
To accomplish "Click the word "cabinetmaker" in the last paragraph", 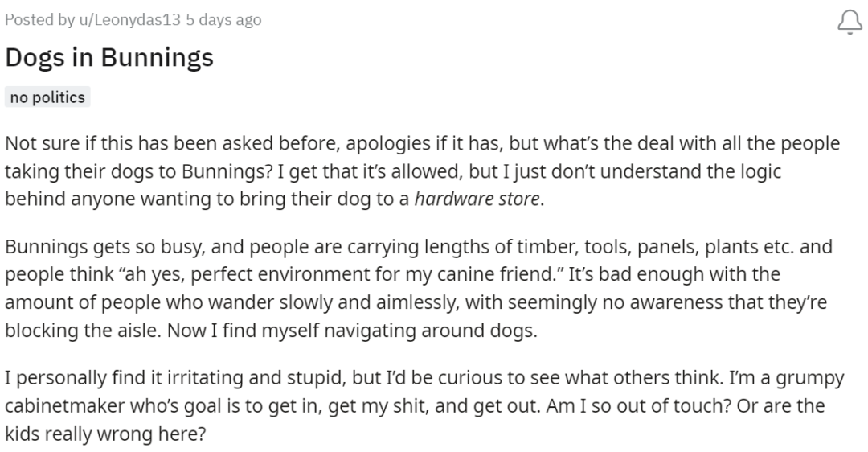I will (55, 406).
